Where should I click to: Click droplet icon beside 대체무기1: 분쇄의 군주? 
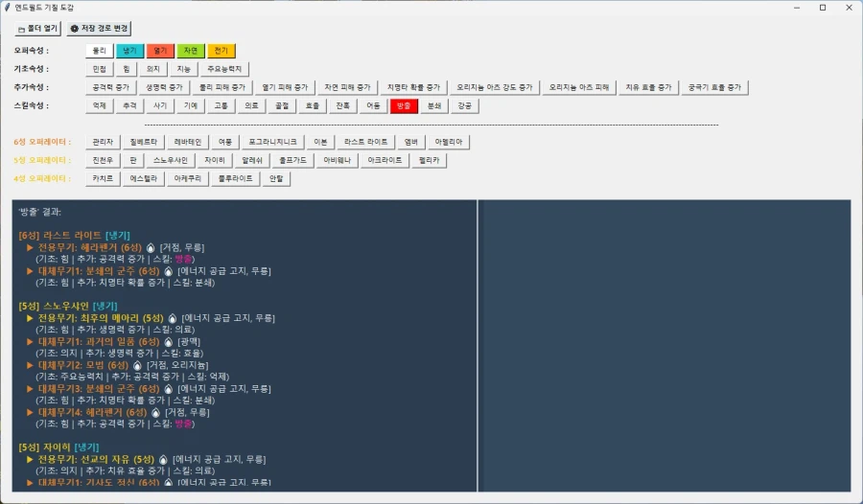click(168, 271)
